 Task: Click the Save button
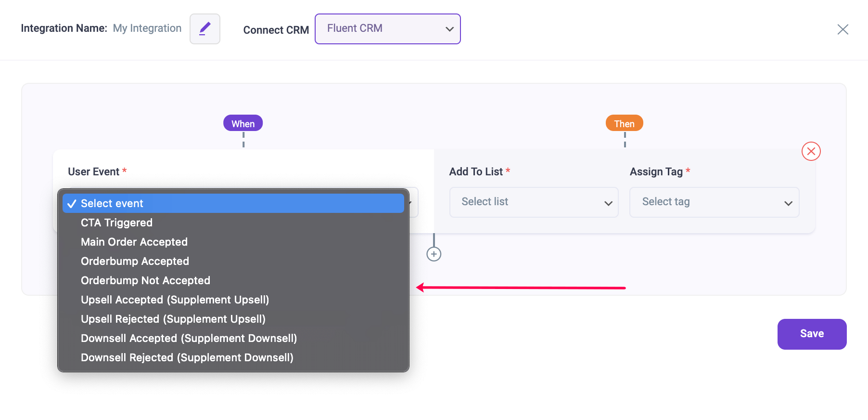tap(812, 334)
